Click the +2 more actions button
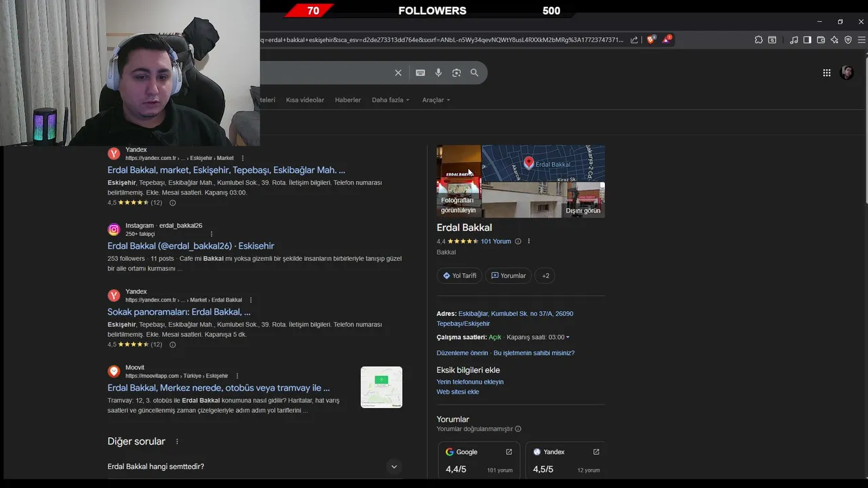The image size is (868, 488). click(x=546, y=276)
